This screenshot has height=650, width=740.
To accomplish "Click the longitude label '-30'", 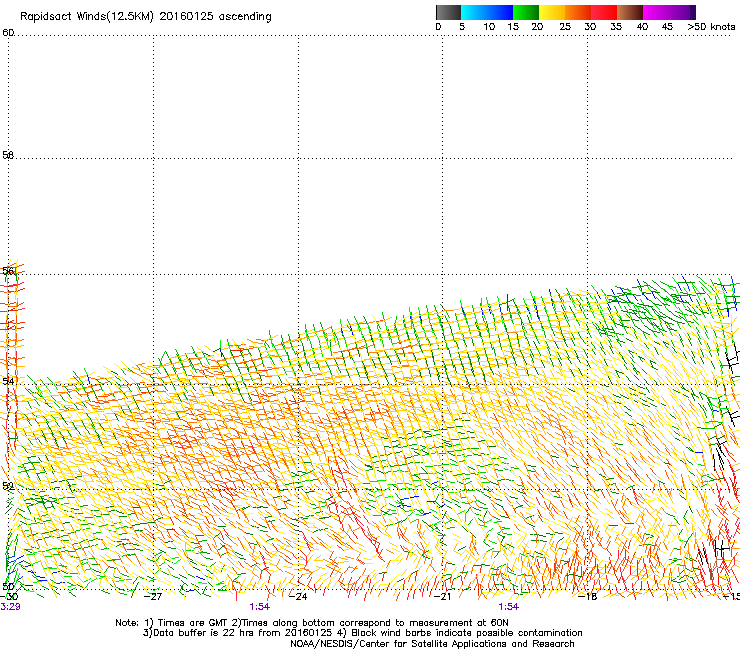I will pos(8,597).
